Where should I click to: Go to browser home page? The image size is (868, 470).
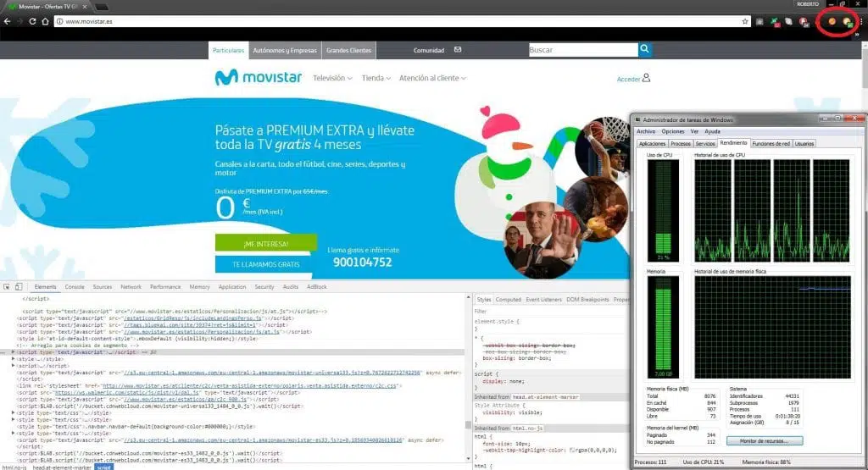coord(46,21)
